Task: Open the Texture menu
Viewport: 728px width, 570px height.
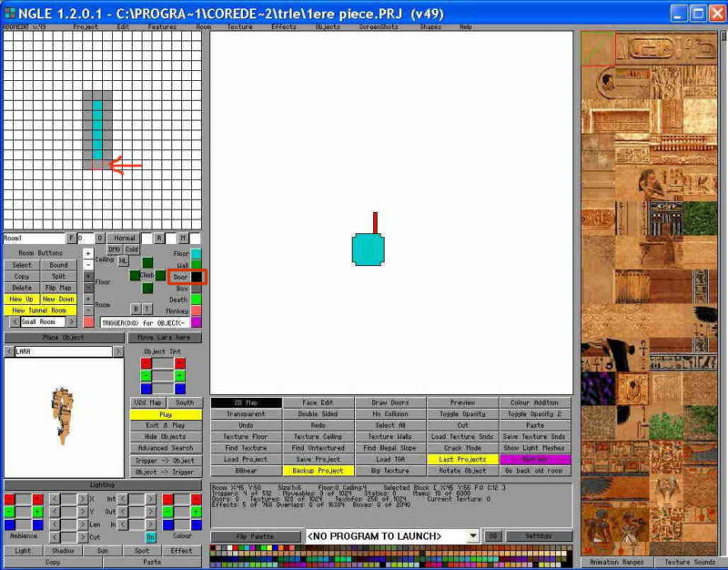Action: tap(240, 27)
